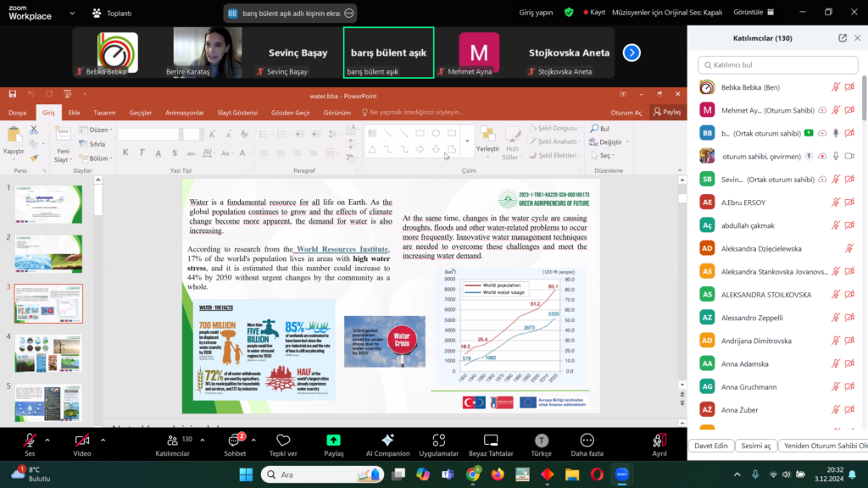868x488 pixels.
Task: Open Tepki ver reactions
Action: (283, 441)
